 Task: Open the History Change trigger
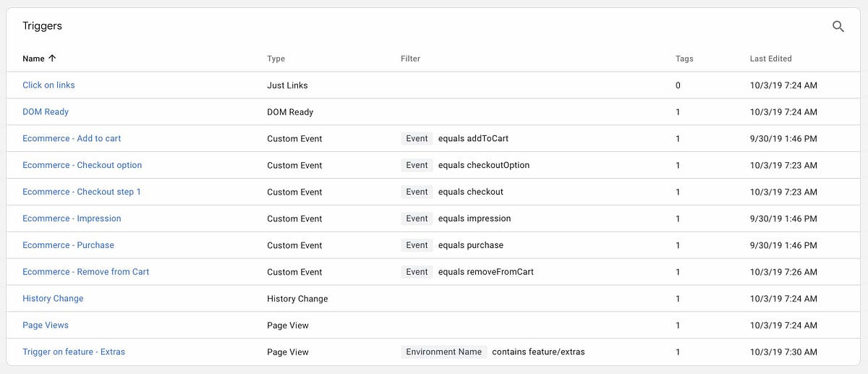(53, 299)
